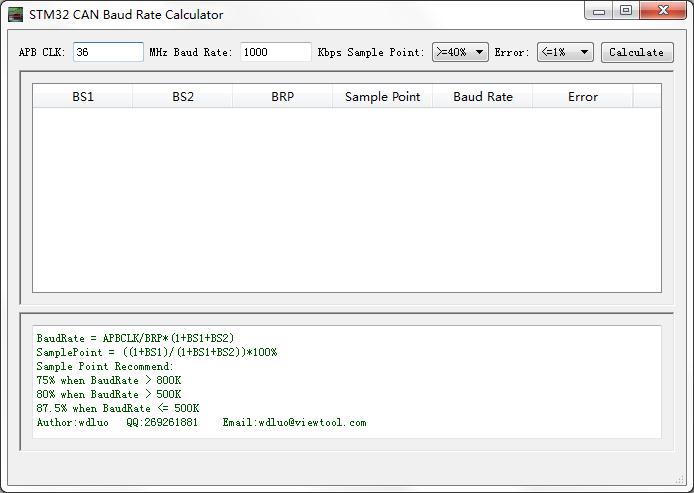The height and width of the screenshot is (493, 694).
Task: Click the Error column header
Action: tap(582, 97)
